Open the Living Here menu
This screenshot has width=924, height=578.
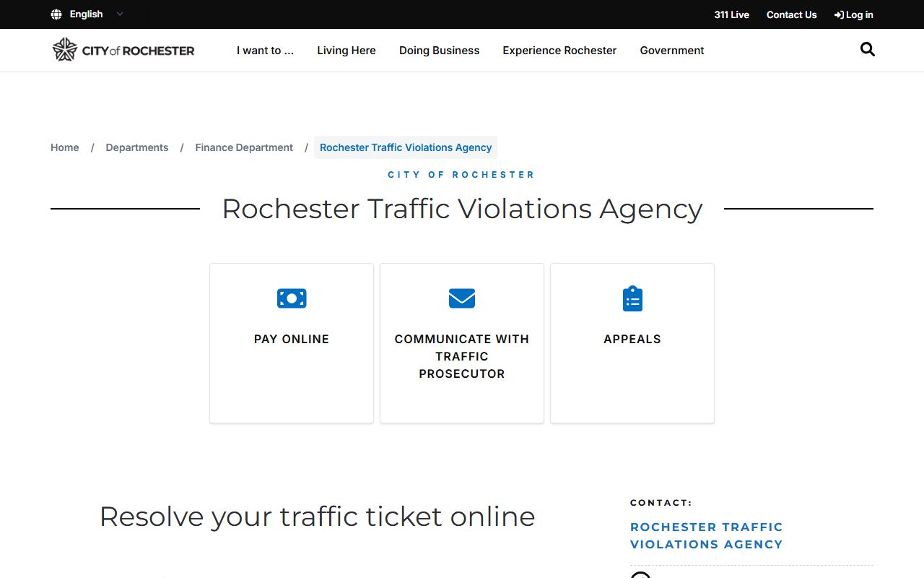click(x=346, y=51)
